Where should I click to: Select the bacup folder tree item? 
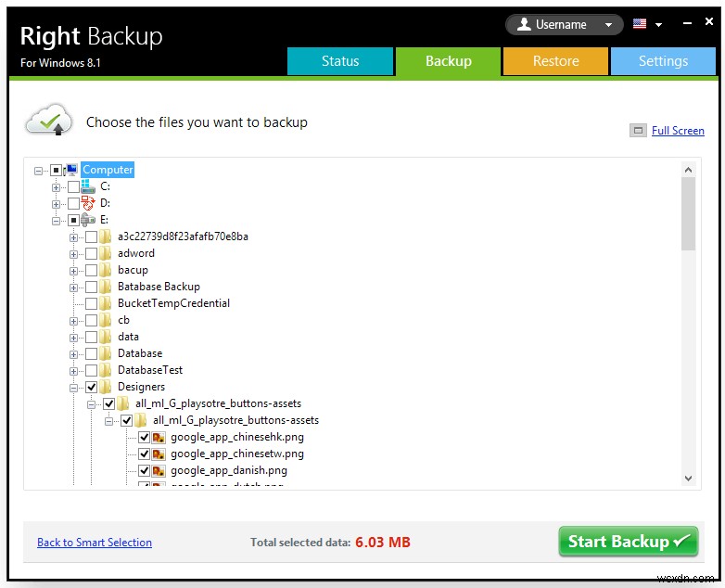click(133, 270)
